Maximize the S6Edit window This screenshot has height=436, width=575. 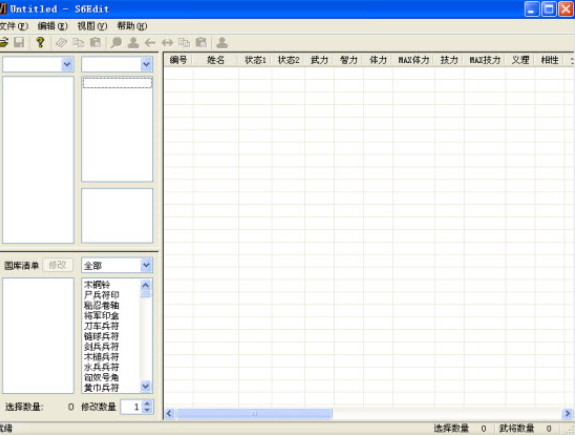click(x=549, y=9)
